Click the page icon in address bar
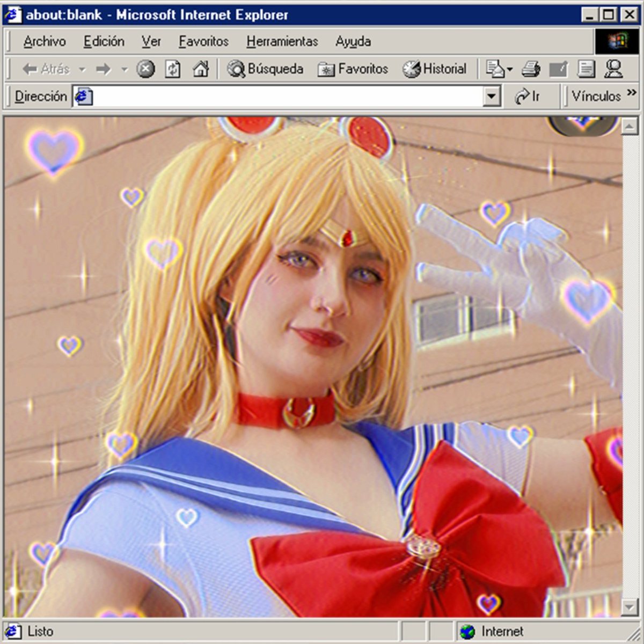 tap(84, 97)
